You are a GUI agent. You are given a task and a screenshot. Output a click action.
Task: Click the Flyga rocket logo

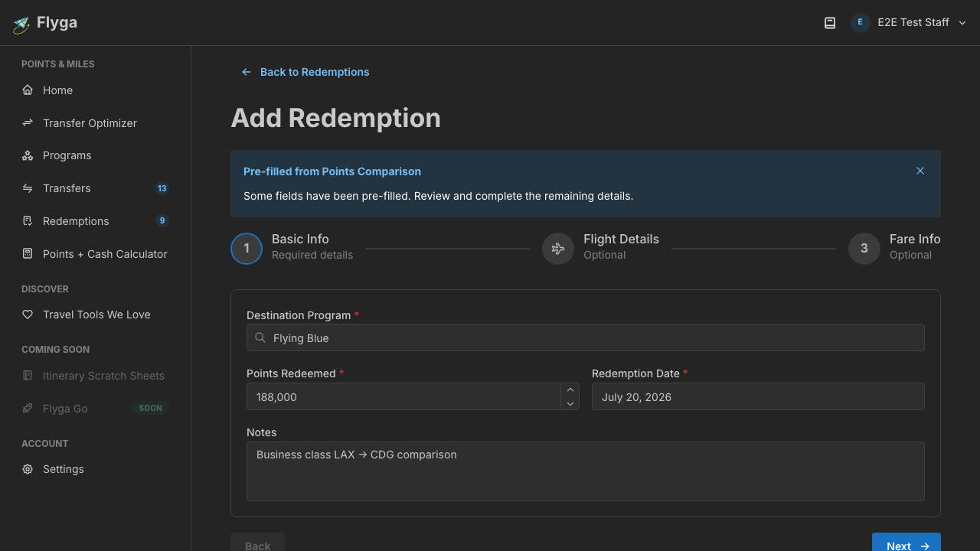(21, 24)
